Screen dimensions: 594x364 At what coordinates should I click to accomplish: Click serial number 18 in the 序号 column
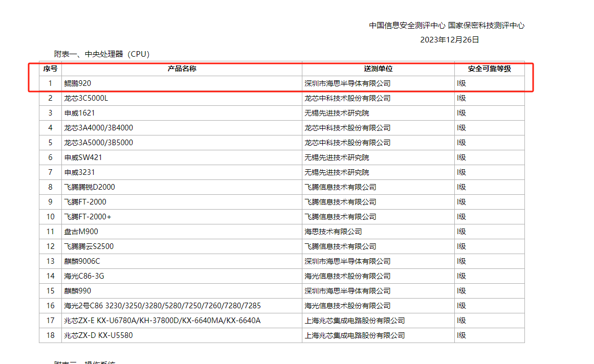(50, 335)
